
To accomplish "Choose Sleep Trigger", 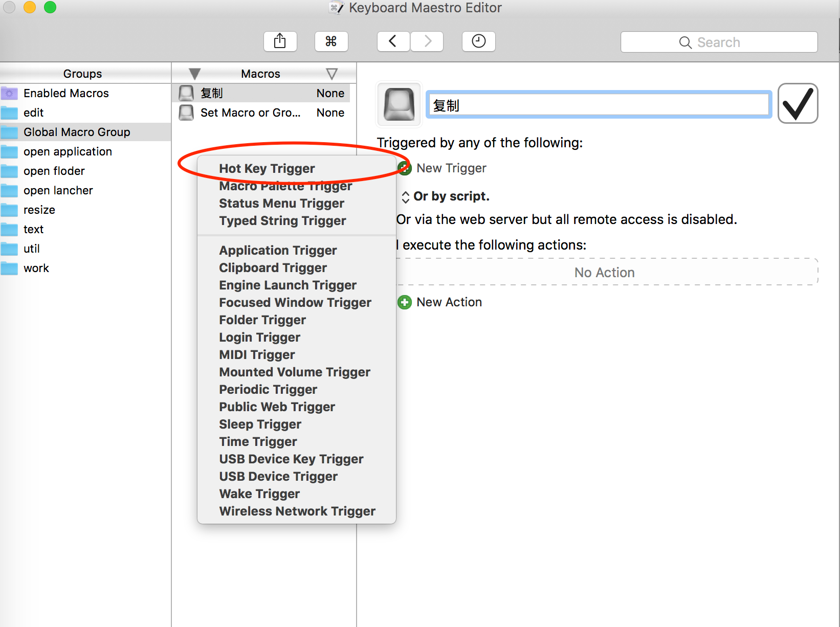I will coord(297,424).
